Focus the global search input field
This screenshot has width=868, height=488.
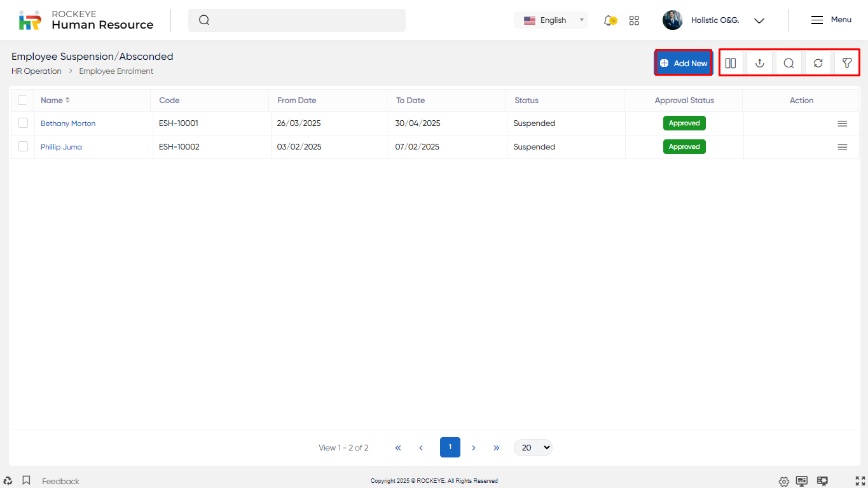(x=297, y=20)
